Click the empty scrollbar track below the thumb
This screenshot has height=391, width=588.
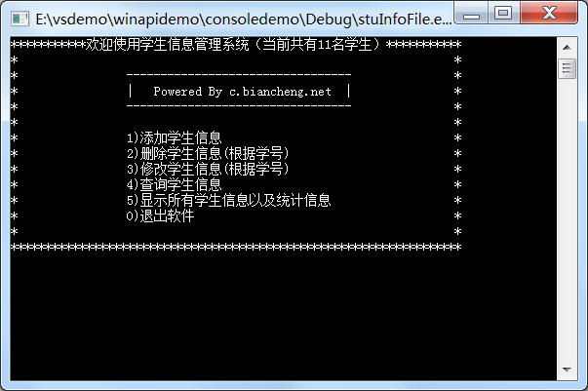[x=567, y=219]
